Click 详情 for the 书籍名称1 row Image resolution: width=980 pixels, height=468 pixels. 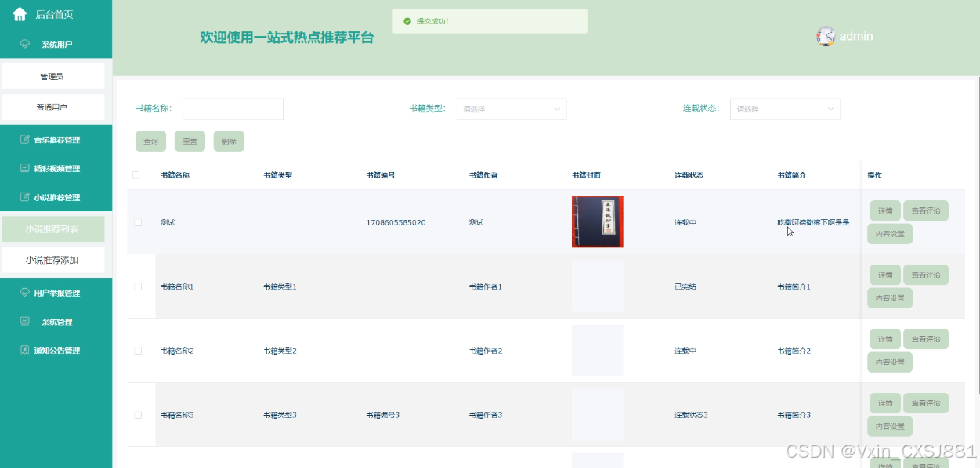(x=885, y=275)
